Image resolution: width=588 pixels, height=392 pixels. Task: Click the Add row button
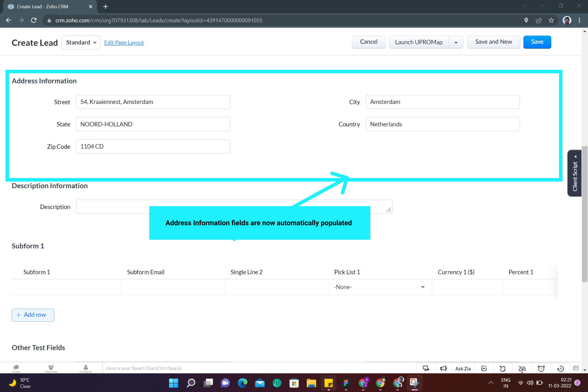pyautogui.click(x=33, y=315)
